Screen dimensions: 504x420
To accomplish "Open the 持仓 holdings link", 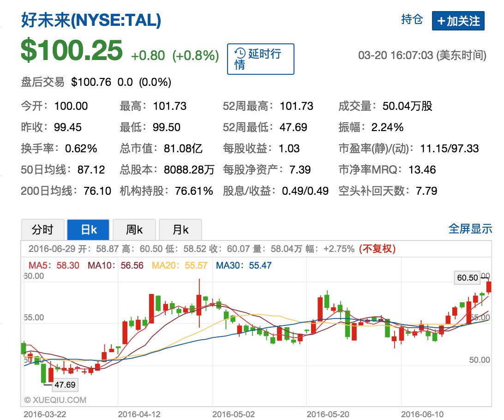I will tap(412, 19).
